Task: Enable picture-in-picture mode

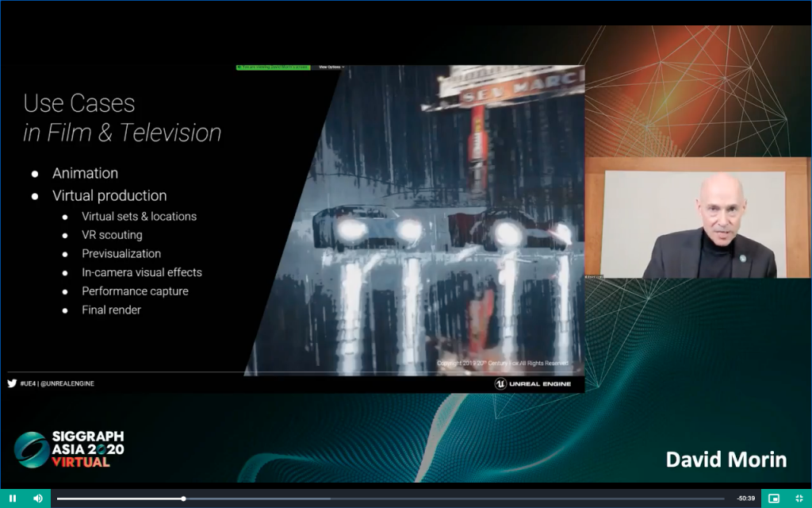Action: (x=774, y=498)
